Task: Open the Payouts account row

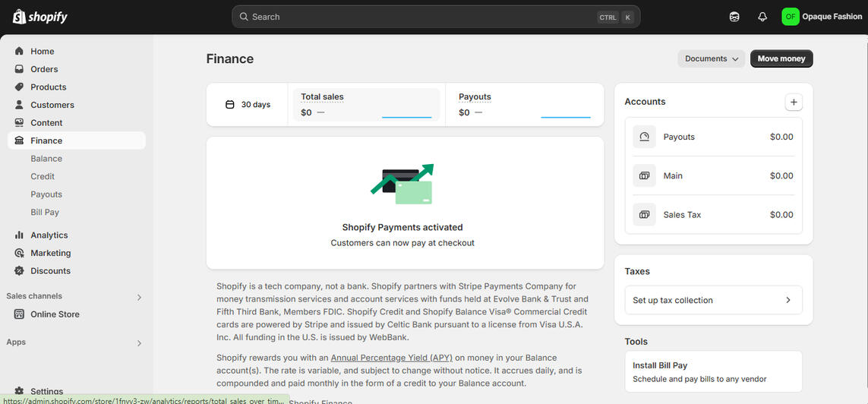Action: coord(713,137)
